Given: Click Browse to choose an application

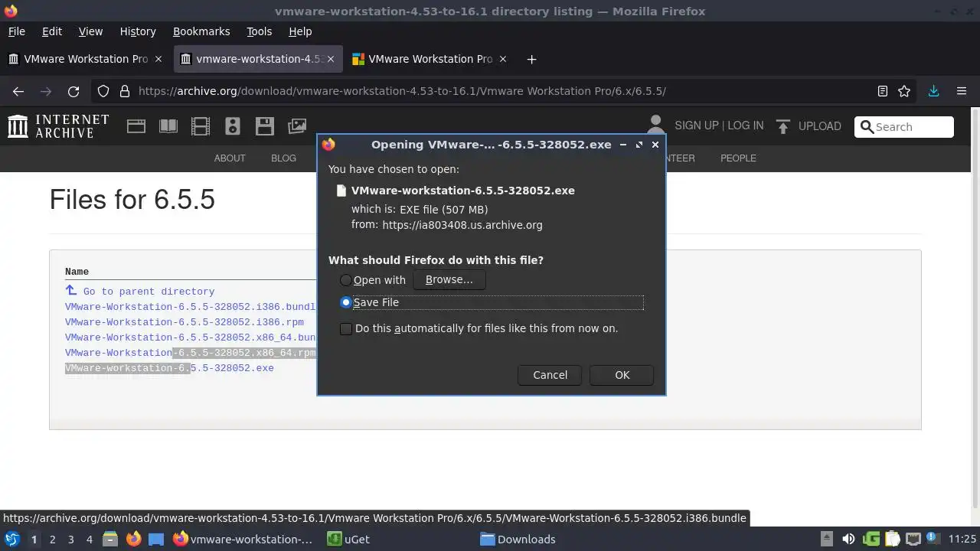Looking at the screenshot, I should pyautogui.click(x=449, y=280).
